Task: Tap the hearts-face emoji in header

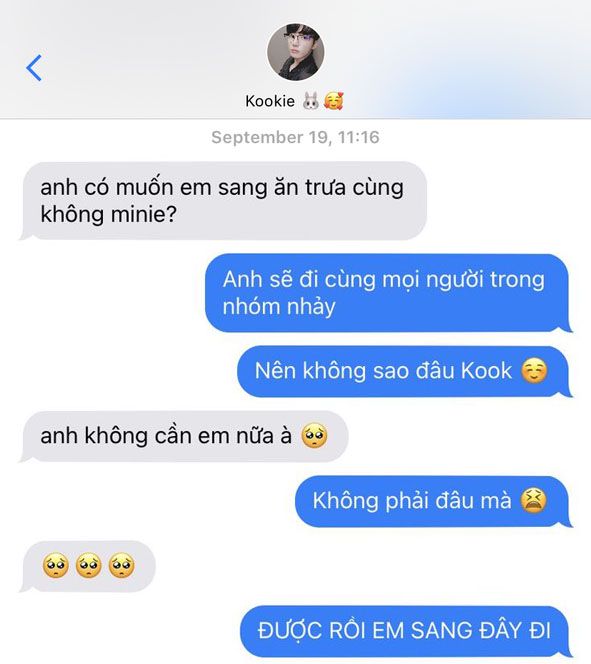Action: click(334, 101)
